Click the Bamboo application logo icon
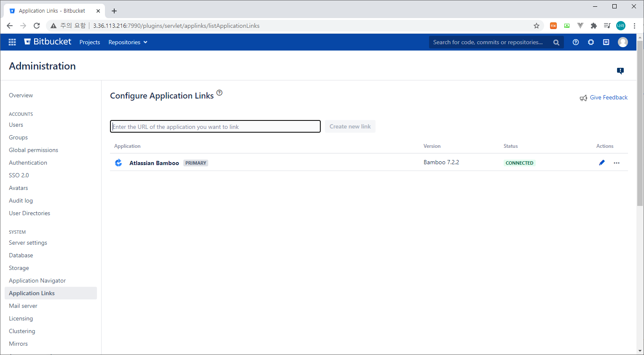Image resolution: width=644 pixels, height=355 pixels. tap(118, 162)
